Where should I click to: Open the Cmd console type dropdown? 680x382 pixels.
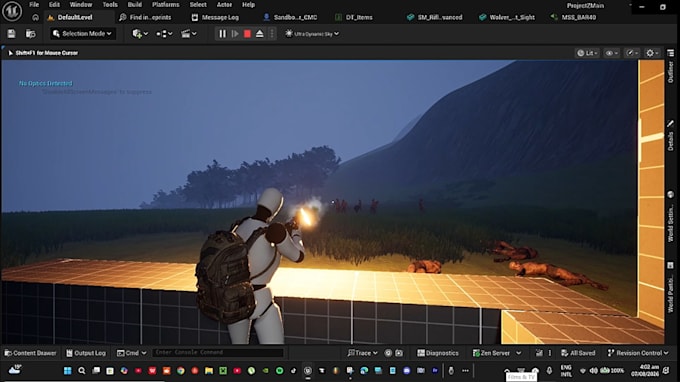coord(131,353)
